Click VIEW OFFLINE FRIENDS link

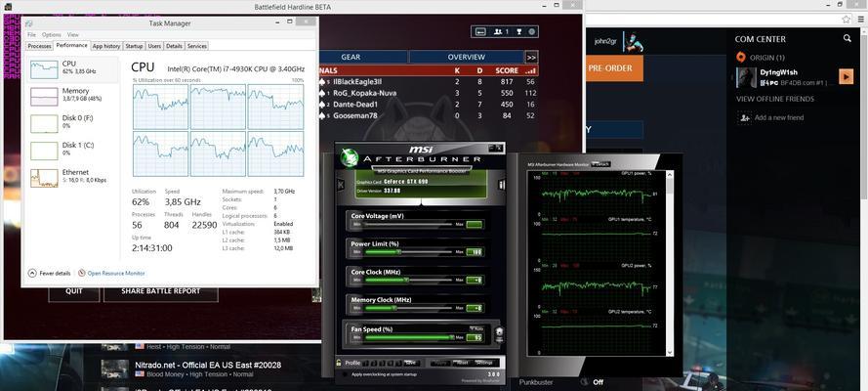[775, 99]
